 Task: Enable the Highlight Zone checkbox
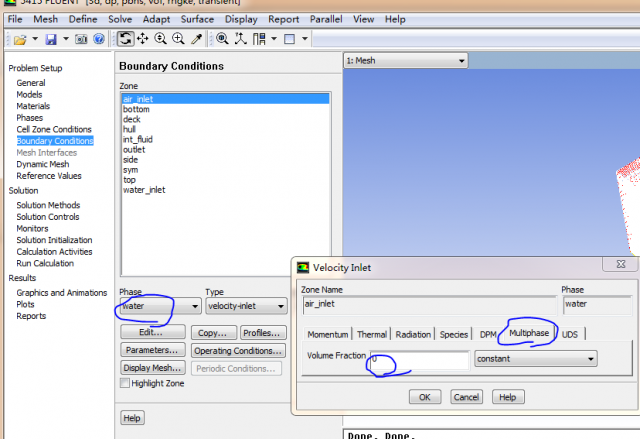125,383
